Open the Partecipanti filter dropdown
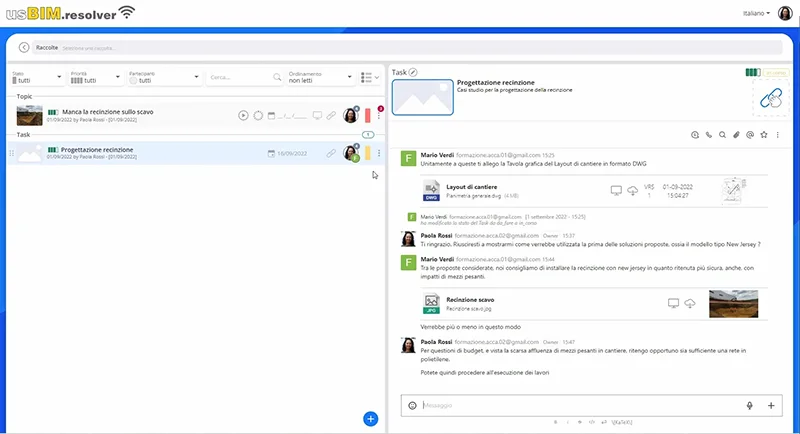The height and width of the screenshot is (434, 800). (164, 78)
